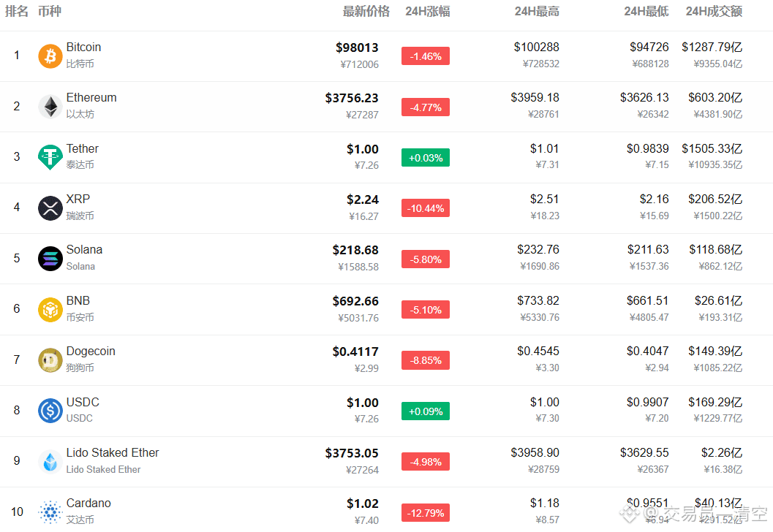Click the Dogecoin dog logo icon
Viewport: 773px width, 532px height.
click(x=50, y=360)
